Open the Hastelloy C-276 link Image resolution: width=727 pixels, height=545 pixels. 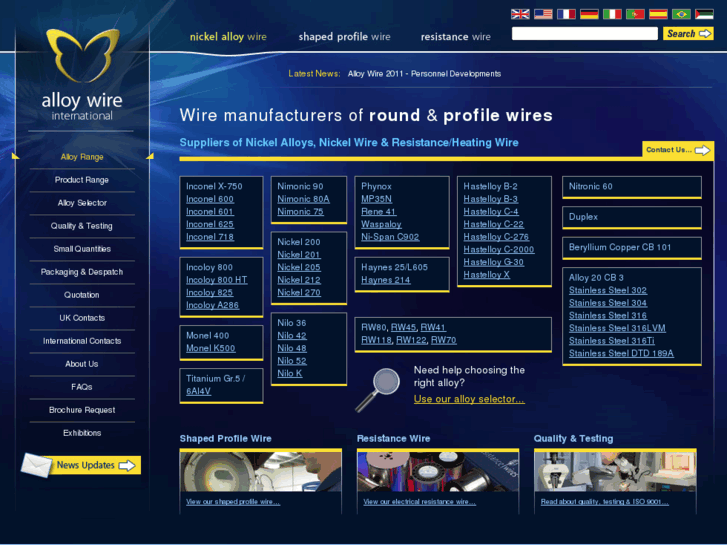496,237
